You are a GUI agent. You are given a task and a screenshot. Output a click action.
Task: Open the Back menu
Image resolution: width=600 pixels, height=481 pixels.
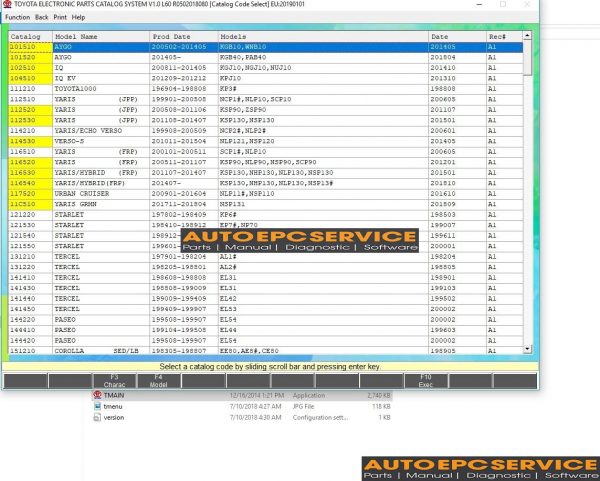point(41,17)
